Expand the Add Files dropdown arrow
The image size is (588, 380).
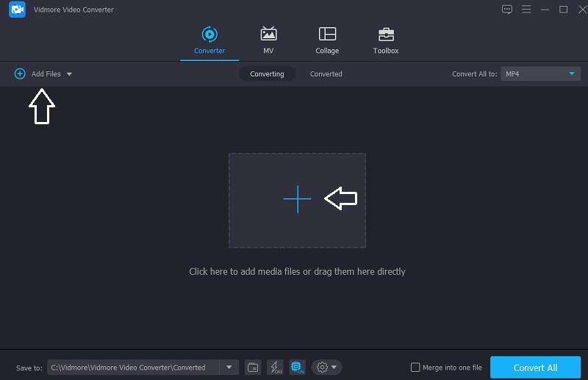point(69,74)
